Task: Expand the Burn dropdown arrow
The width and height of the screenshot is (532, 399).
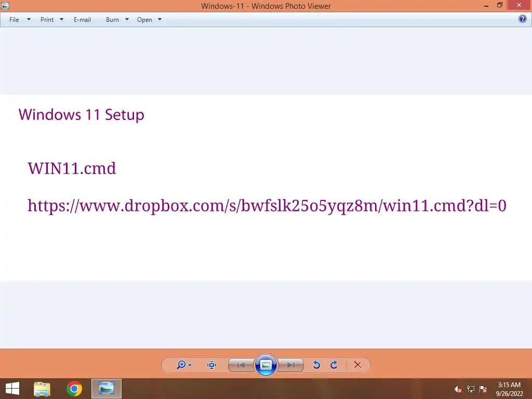Action: click(x=127, y=19)
